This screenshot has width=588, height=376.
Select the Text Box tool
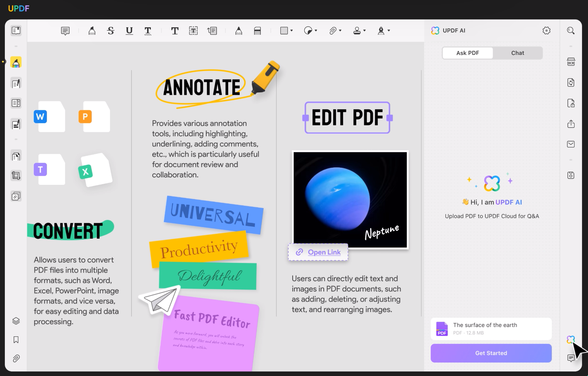point(193,31)
